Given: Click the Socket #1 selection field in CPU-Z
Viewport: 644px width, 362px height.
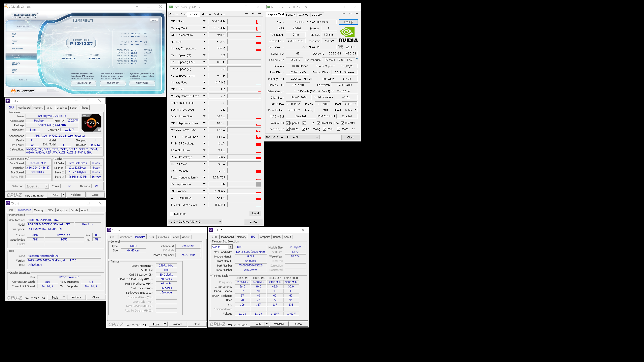Looking at the screenshot, I should [37, 186].
